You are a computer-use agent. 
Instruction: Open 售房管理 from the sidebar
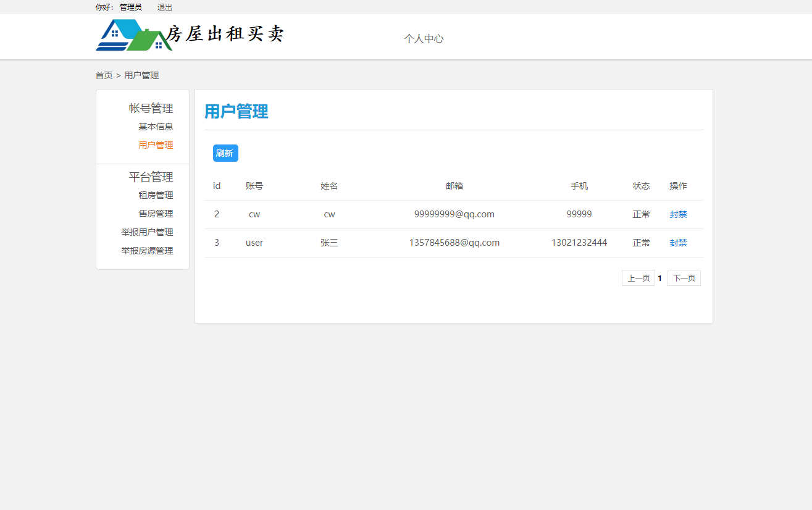[x=156, y=214]
